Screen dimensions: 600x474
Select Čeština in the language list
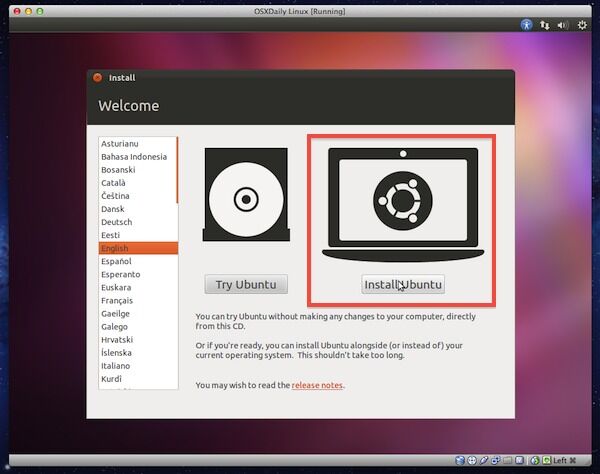click(138, 196)
